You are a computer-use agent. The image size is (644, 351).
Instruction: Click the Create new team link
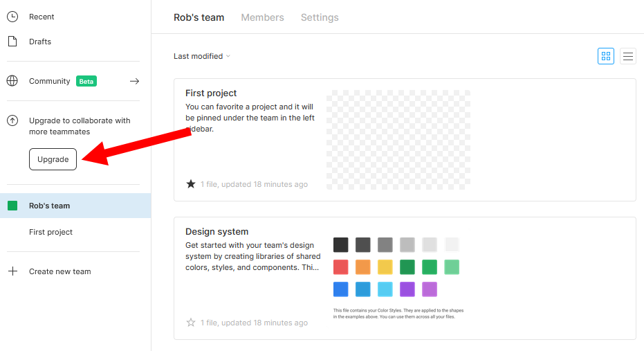point(59,271)
